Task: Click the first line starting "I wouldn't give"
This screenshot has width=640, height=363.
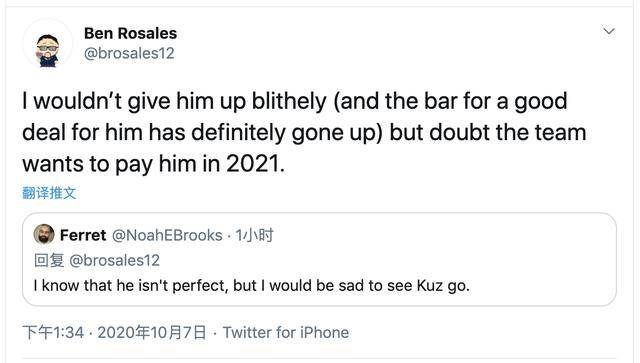Action: click(x=295, y=101)
